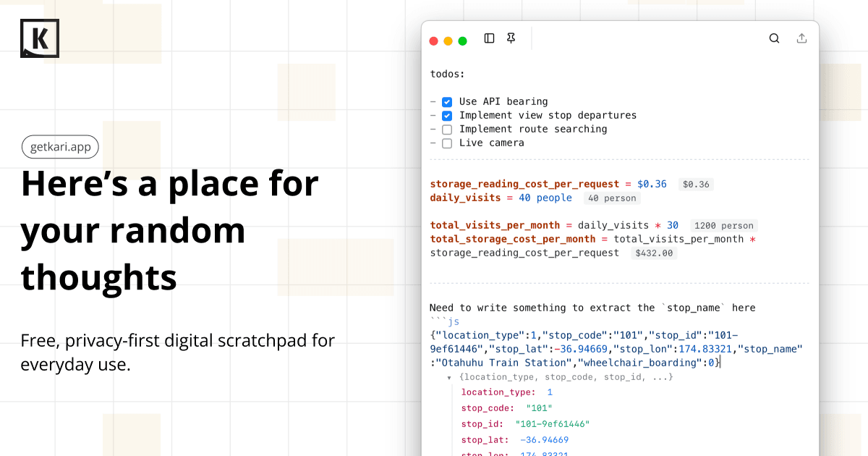
Task: Toggle the sidebar panel icon
Action: point(489,38)
